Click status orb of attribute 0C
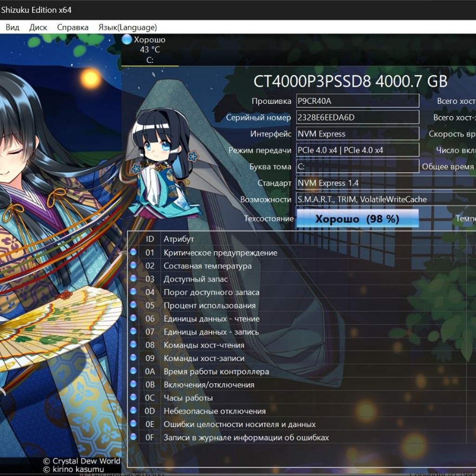This screenshot has height=476, width=476. click(x=133, y=397)
